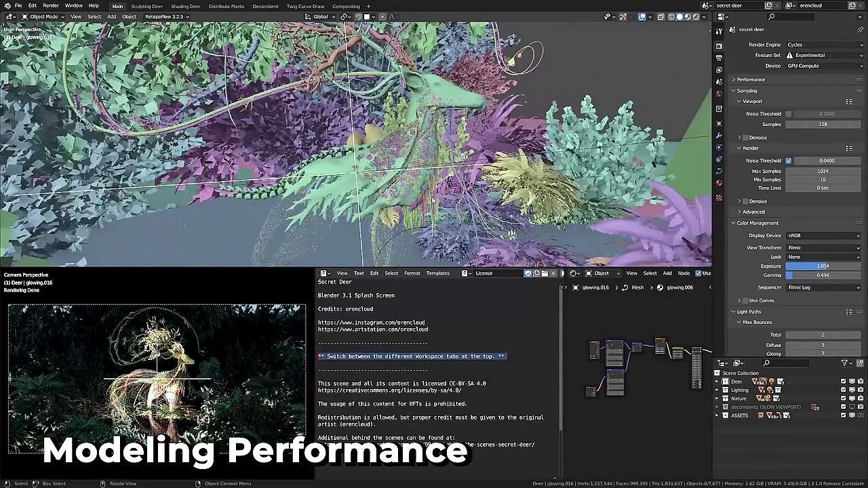The width and height of the screenshot is (868, 488).
Task: Toggle X-Ray icon in viewport header
Action: coord(660,17)
